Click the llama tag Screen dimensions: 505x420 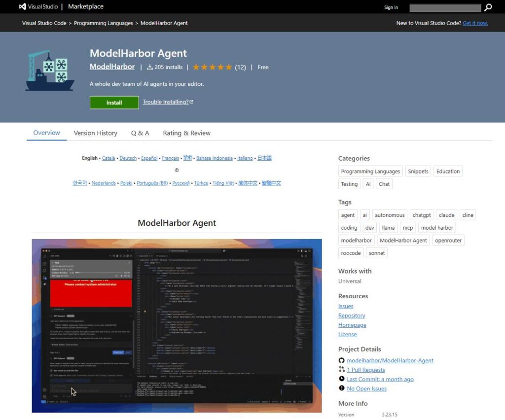[388, 228]
